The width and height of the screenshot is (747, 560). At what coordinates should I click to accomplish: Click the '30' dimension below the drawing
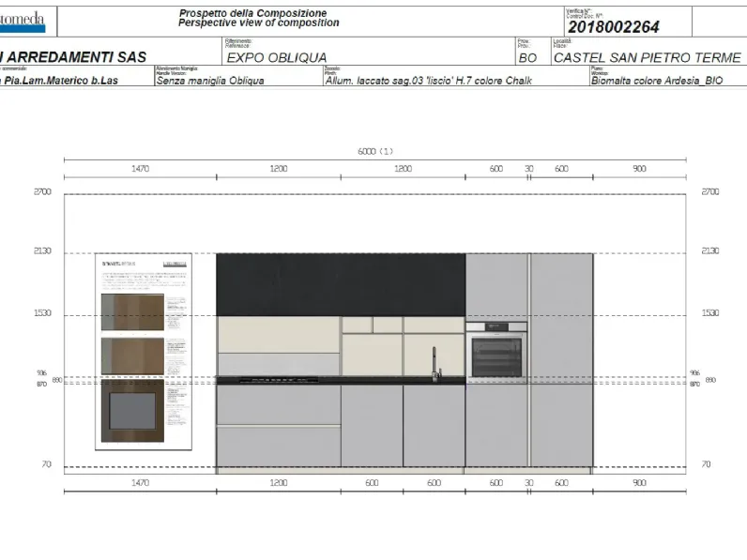[528, 483]
